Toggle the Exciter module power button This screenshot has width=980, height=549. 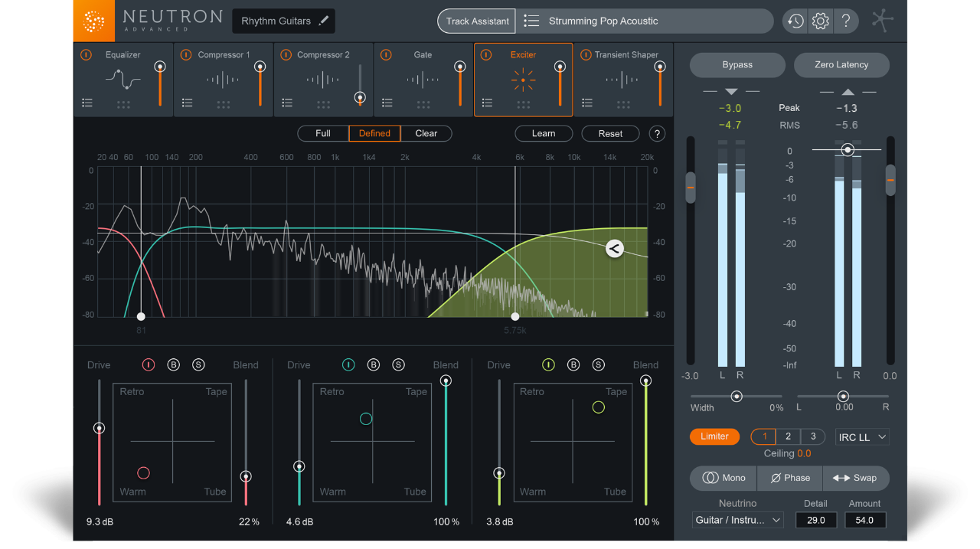point(485,54)
